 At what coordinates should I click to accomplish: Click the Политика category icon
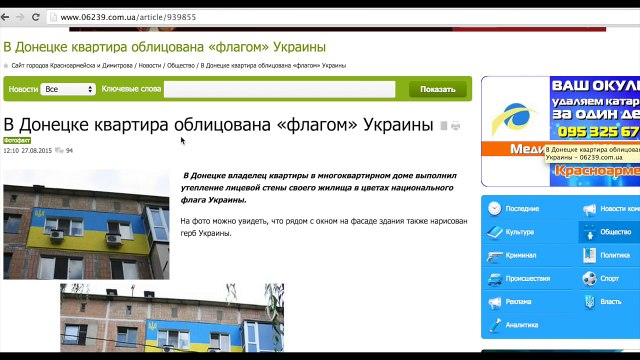click(589, 255)
